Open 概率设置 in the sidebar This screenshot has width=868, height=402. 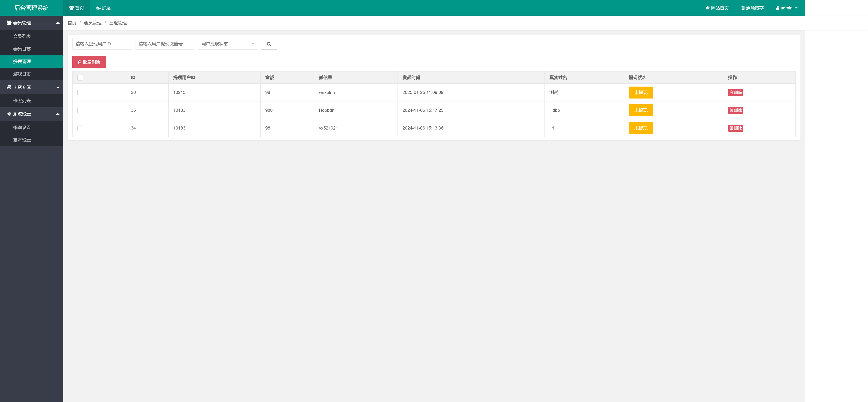pos(22,127)
